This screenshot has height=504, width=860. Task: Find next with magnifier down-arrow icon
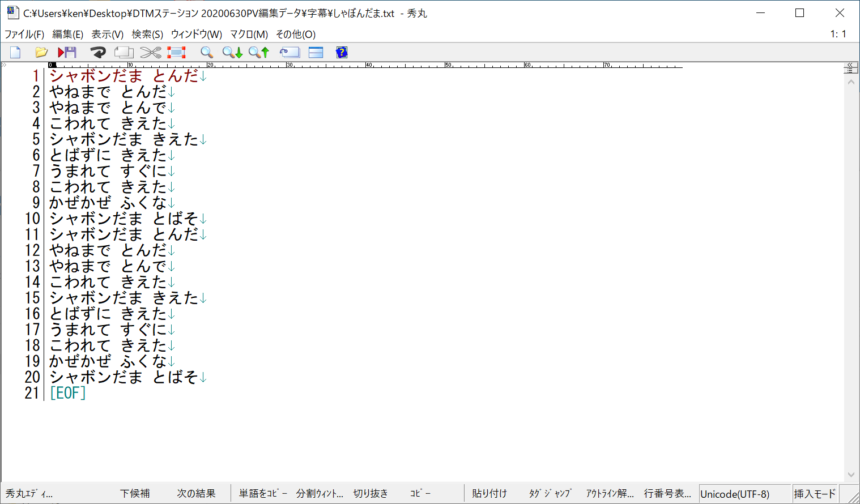[232, 53]
